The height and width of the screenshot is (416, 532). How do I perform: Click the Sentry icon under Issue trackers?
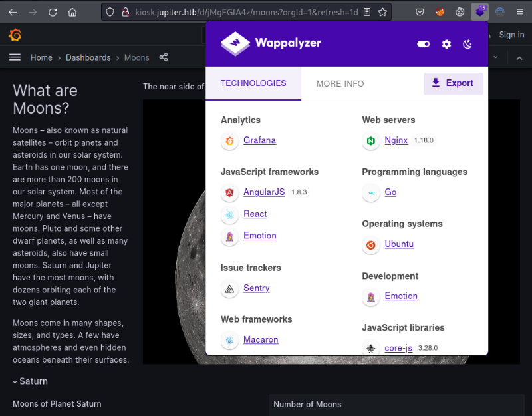click(229, 288)
